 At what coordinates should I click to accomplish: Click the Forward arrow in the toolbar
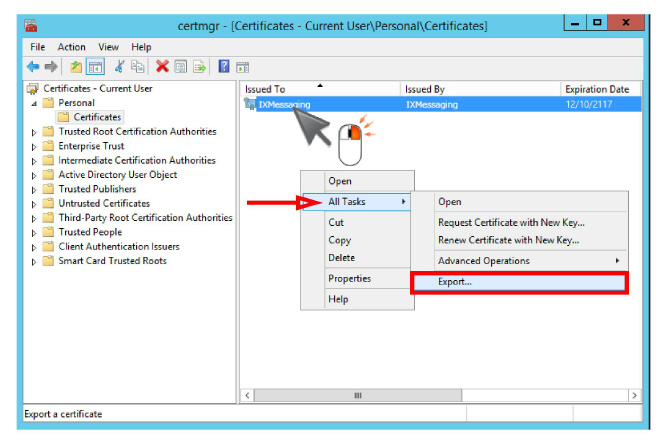pos(50,67)
